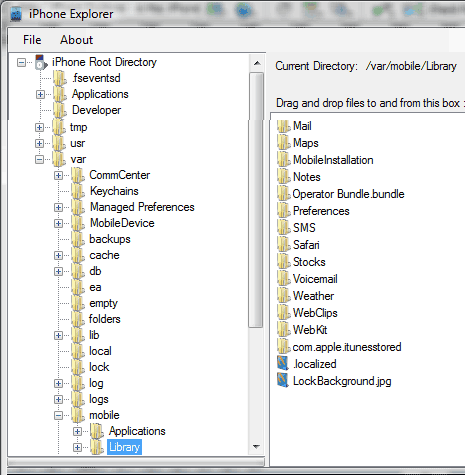Open the About menu

pos(76,40)
